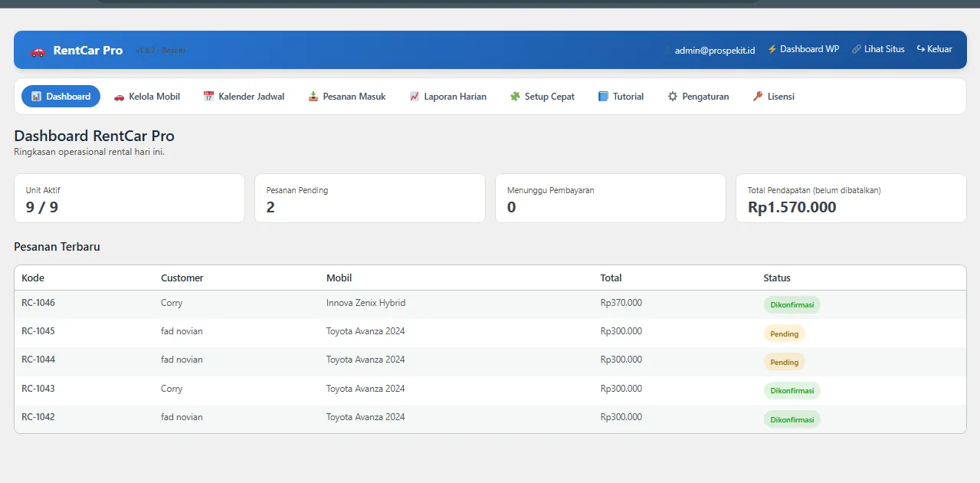Select order code RC-1045
This screenshot has width=980, height=483.
(x=38, y=331)
